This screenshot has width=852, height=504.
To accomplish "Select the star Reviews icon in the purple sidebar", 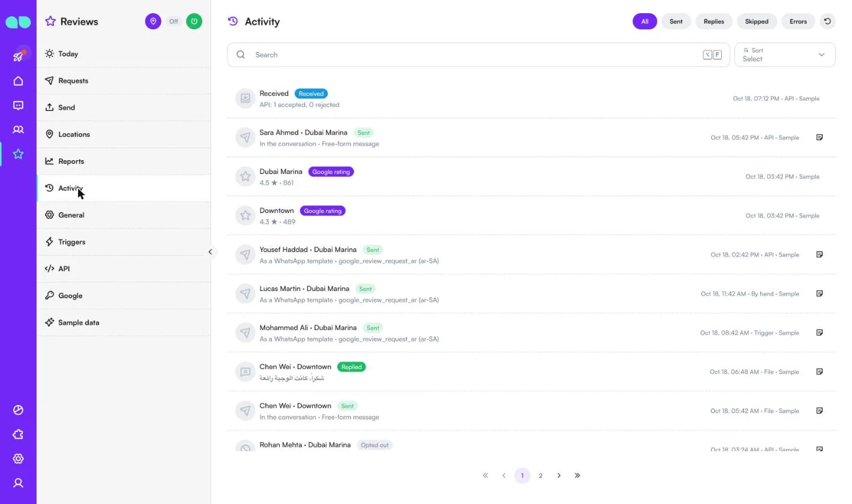I will (x=18, y=154).
